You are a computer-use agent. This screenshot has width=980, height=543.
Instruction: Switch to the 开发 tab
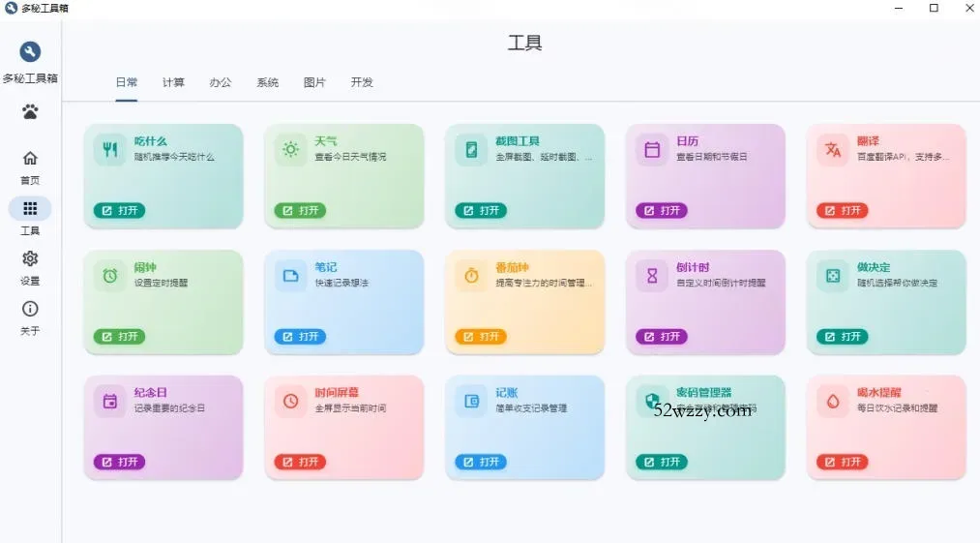362,82
